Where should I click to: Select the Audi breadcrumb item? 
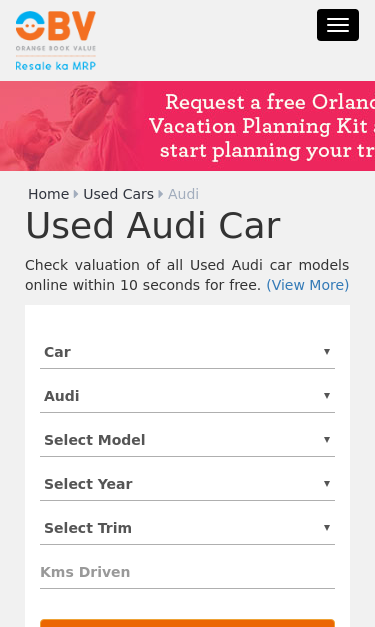[183, 194]
